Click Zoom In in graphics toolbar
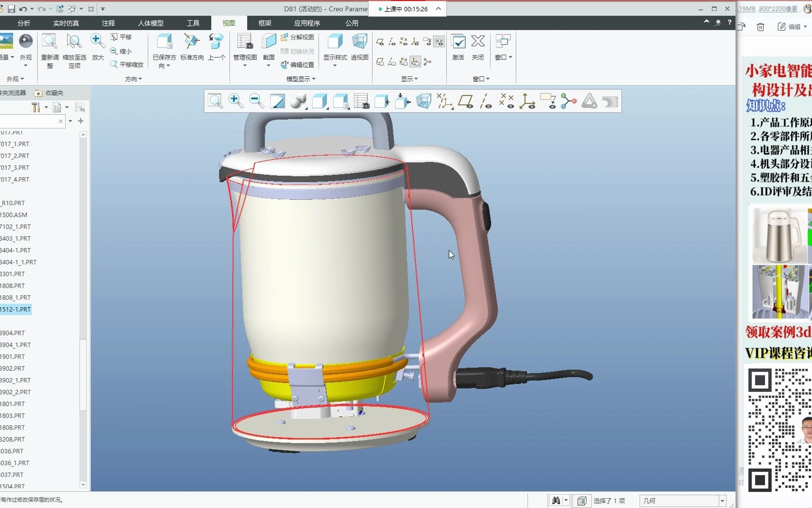The height and width of the screenshot is (508, 812). pyautogui.click(x=236, y=101)
